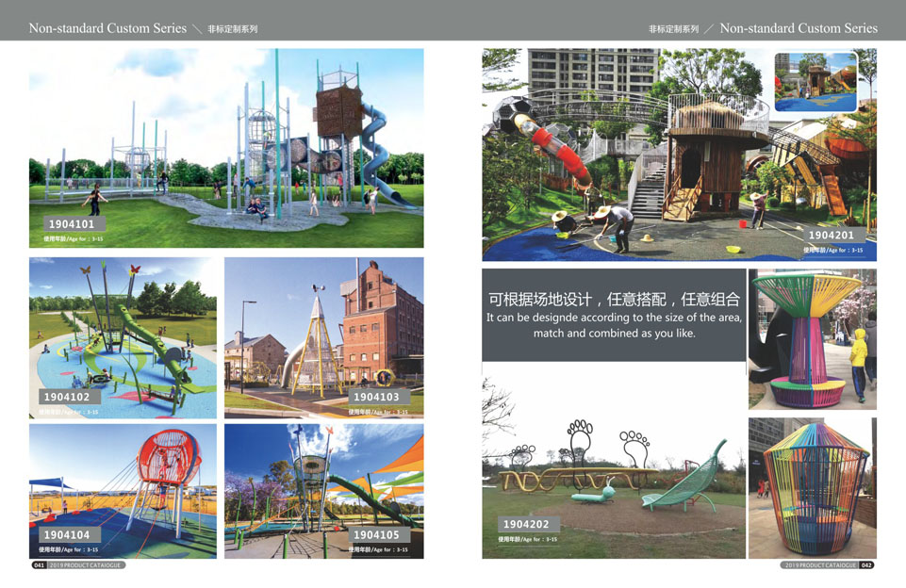The image size is (906, 588).
Task: Click the 1904105 product code label
Action: [x=376, y=535]
